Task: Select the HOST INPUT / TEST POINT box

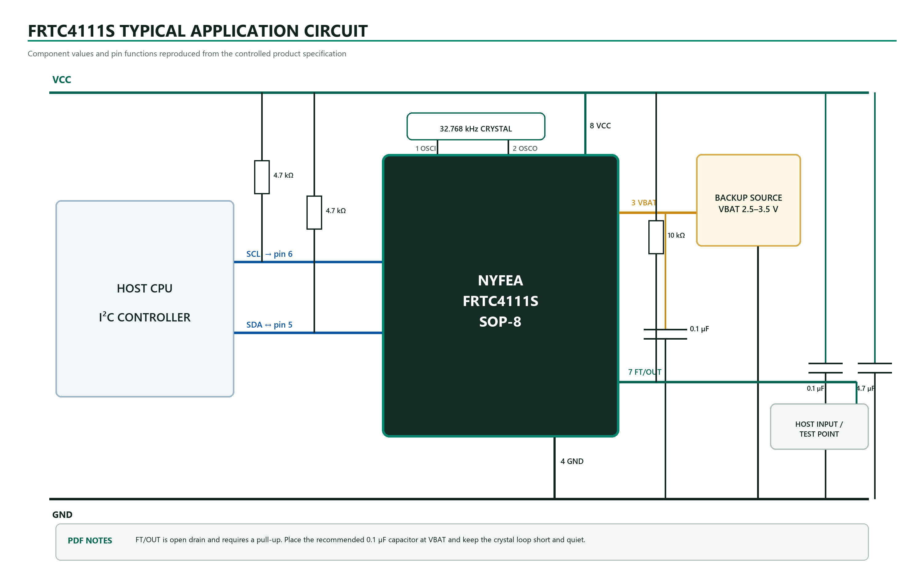Action: pos(819,426)
